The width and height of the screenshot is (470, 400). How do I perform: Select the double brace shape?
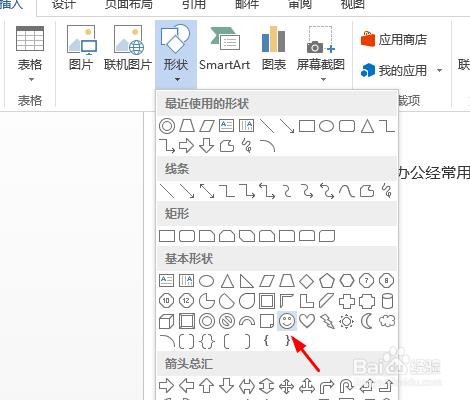click(x=207, y=341)
